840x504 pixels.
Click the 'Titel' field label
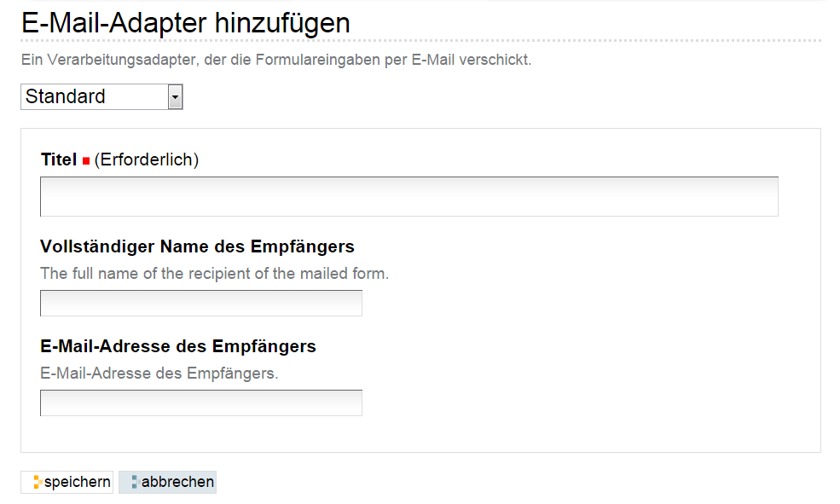59,159
